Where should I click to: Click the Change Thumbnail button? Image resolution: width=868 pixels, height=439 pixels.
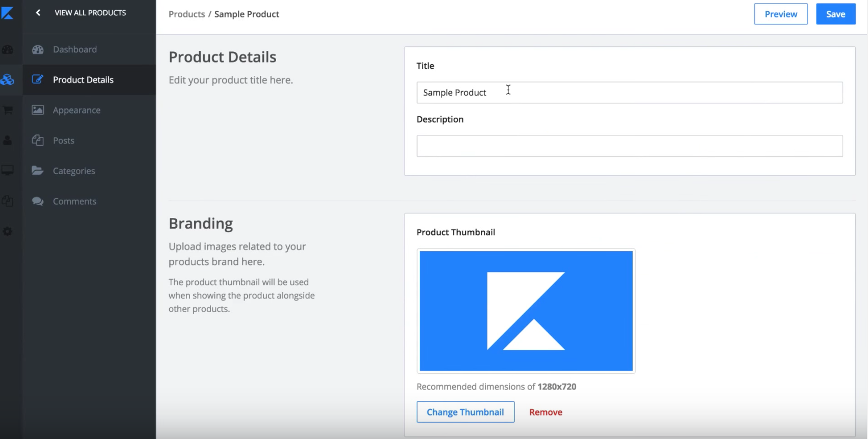click(466, 412)
